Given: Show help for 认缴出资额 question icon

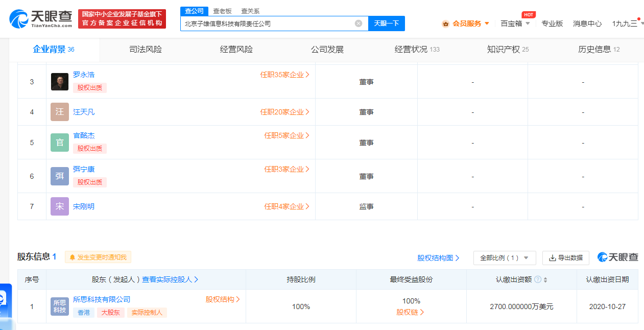Looking at the screenshot, I should click(537, 280).
